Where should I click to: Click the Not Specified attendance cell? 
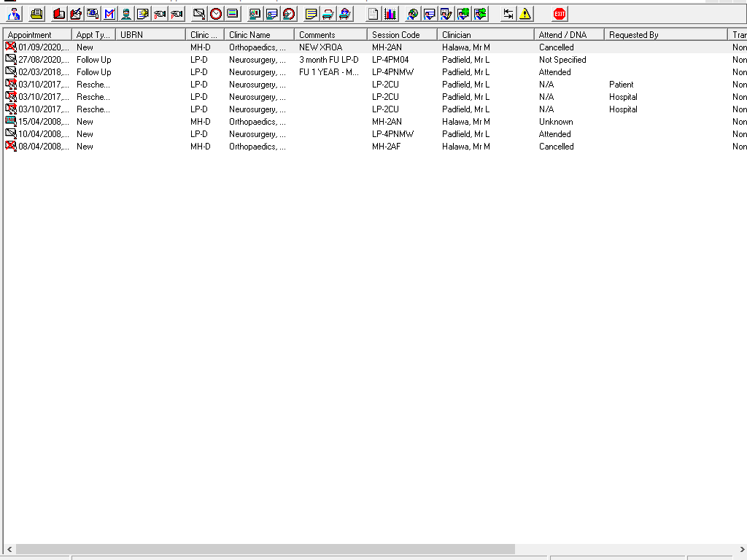562,60
